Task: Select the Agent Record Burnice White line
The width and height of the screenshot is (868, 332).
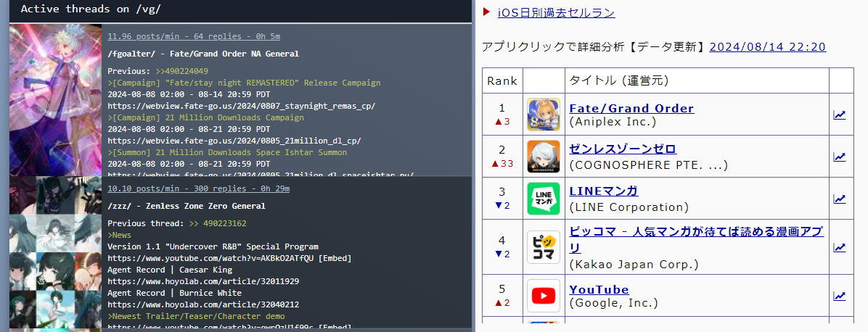Action: point(174,293)
